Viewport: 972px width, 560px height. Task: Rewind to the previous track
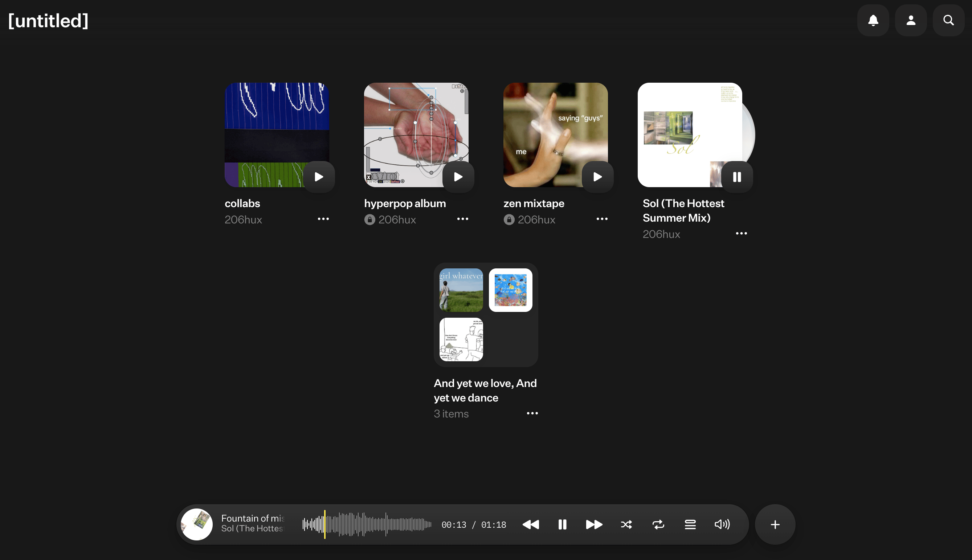coord(531,524)
